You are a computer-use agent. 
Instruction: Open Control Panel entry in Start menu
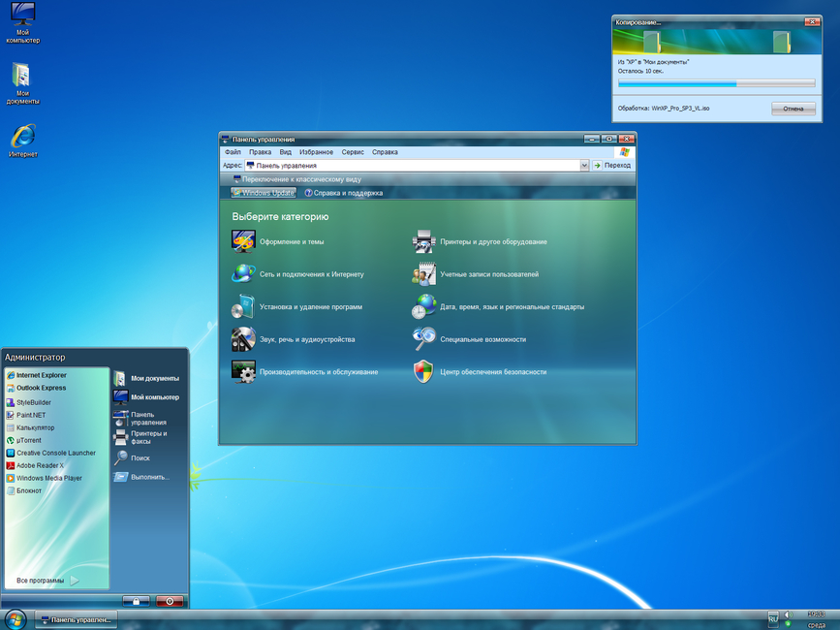140,419
